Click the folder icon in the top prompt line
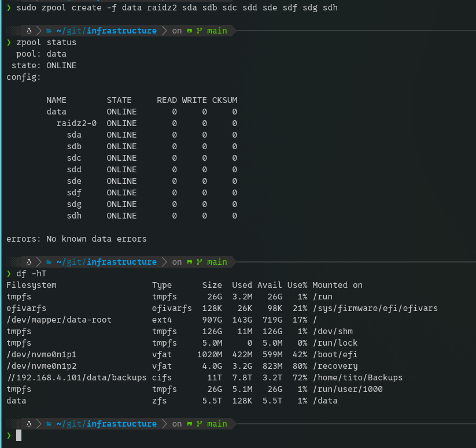This screenshot has width=476, height=448. pos(50,31)
